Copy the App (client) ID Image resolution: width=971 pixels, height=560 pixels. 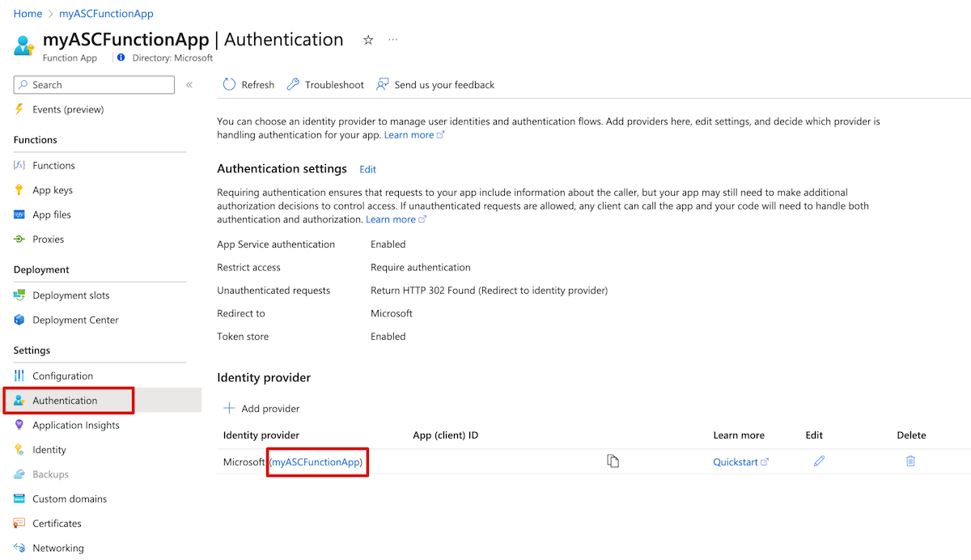point(613,461)
